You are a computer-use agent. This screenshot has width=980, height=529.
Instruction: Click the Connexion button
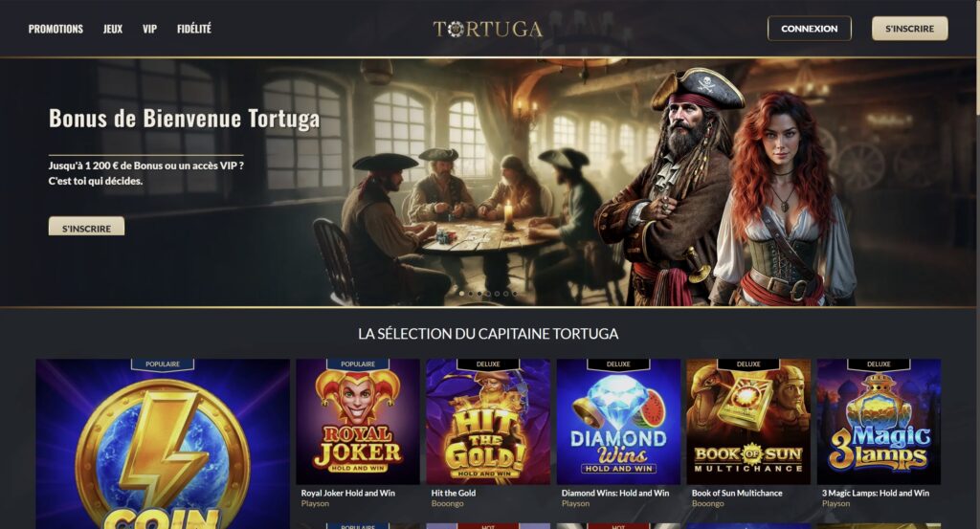click(x=809, y=29)
